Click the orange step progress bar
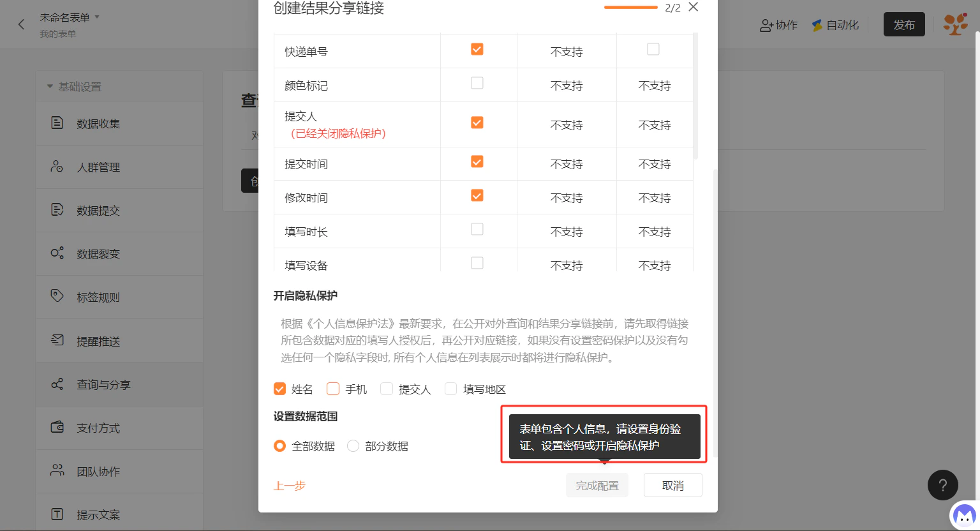Viewport: 980px width, 531px height. 631,7
